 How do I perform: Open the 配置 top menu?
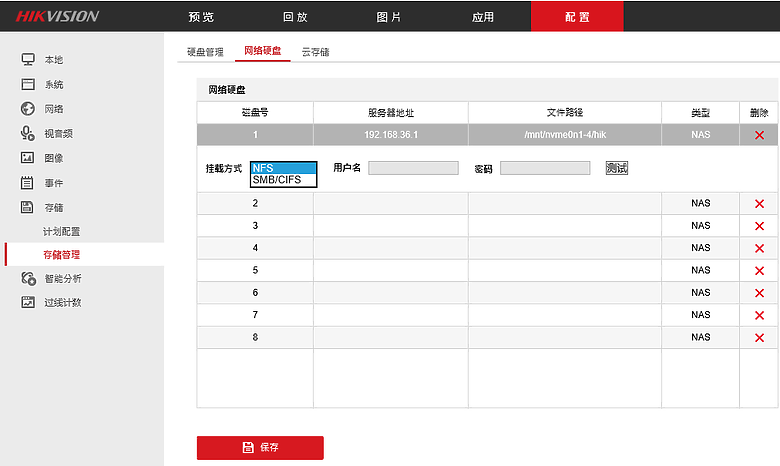[x=577, y=16]
